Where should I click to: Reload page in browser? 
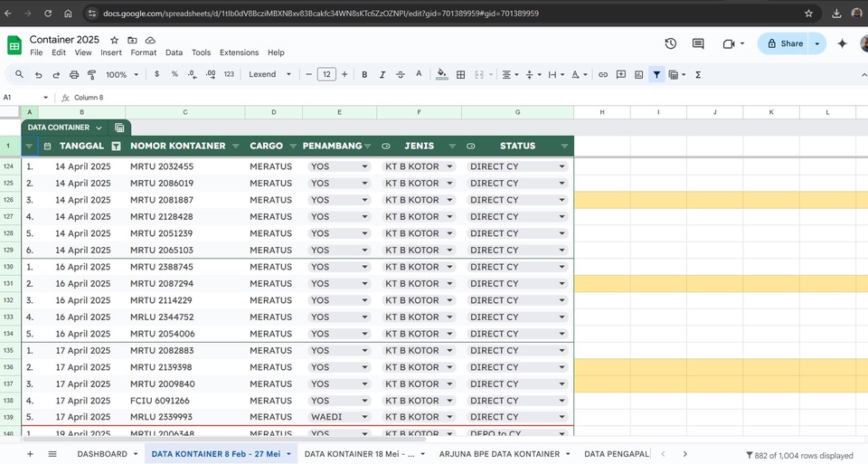(x=48, y=14)
